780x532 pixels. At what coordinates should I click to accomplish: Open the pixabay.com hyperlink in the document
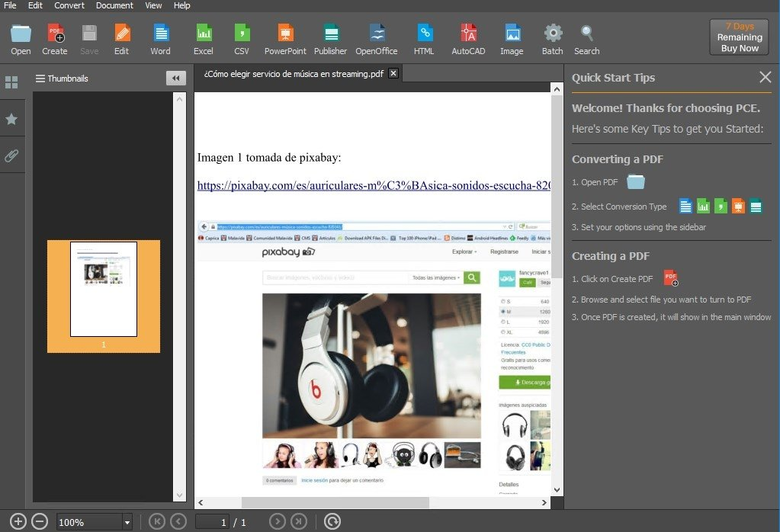pos(374,185)
